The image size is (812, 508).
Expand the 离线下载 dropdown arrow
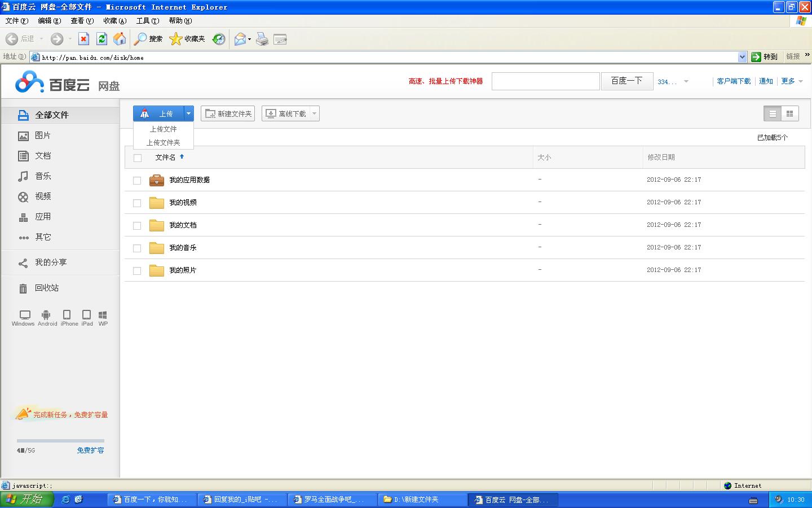coord(315,113)
